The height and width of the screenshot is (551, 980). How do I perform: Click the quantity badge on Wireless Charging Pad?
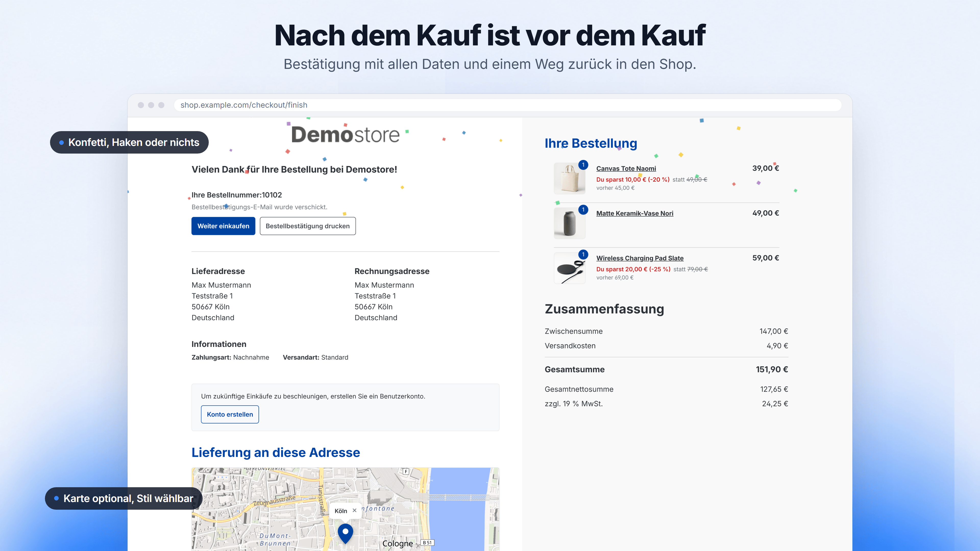click(583, 254)
